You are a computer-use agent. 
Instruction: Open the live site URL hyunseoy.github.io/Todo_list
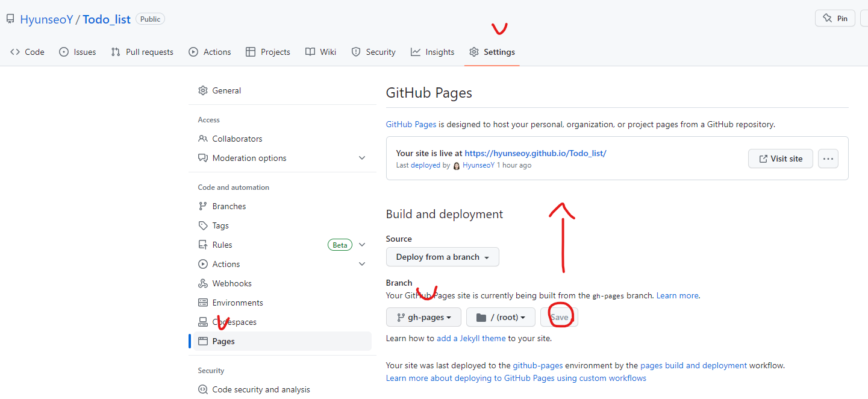tap(535, 153)
